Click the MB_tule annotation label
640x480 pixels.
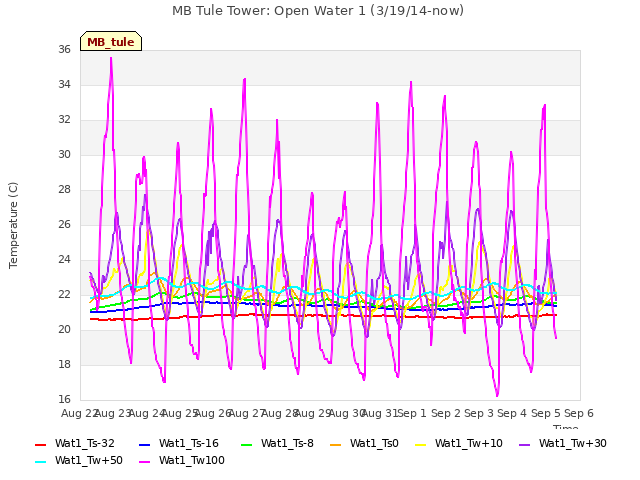point(111,41)
